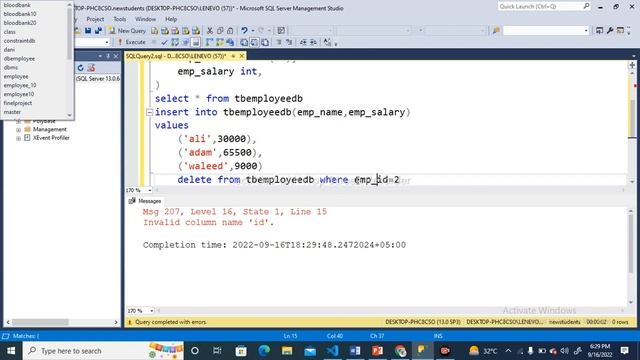Screen dimensions: 640x360
Task: Open the Messages pane zoom dropdown
Action: [151, 311]
